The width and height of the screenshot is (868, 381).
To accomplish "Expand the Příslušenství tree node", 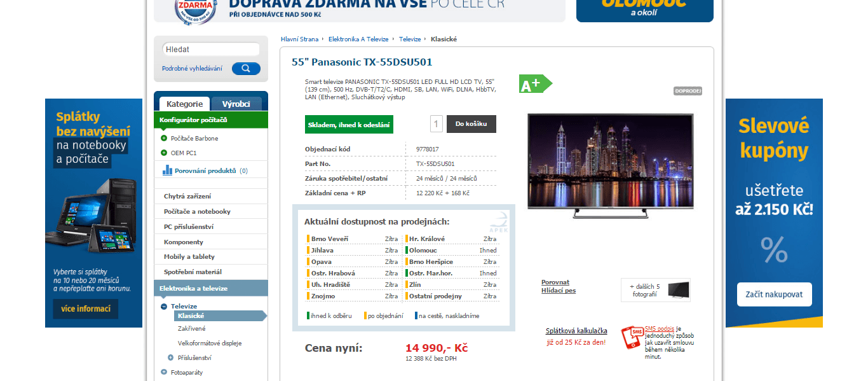I will pos(171,357).
